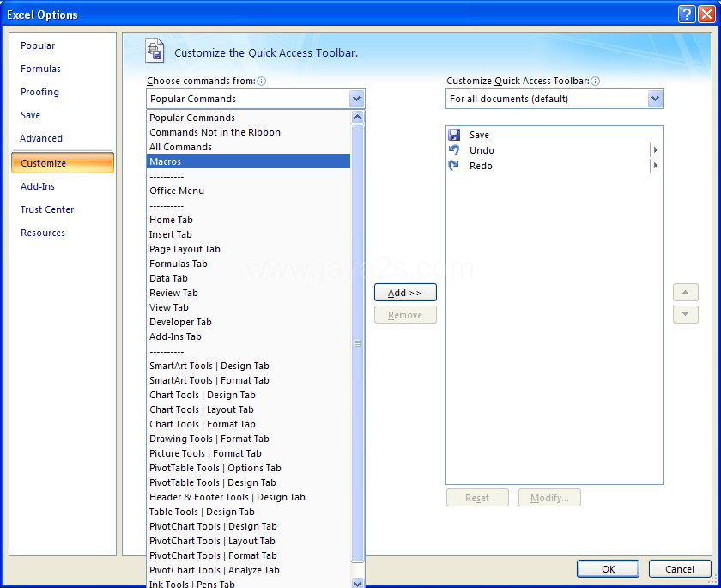Image resolution: width=721 pixels, height=588 pixels.
Task: Select the Customize category
Action: pyautogui.click(x=63, y=163)
